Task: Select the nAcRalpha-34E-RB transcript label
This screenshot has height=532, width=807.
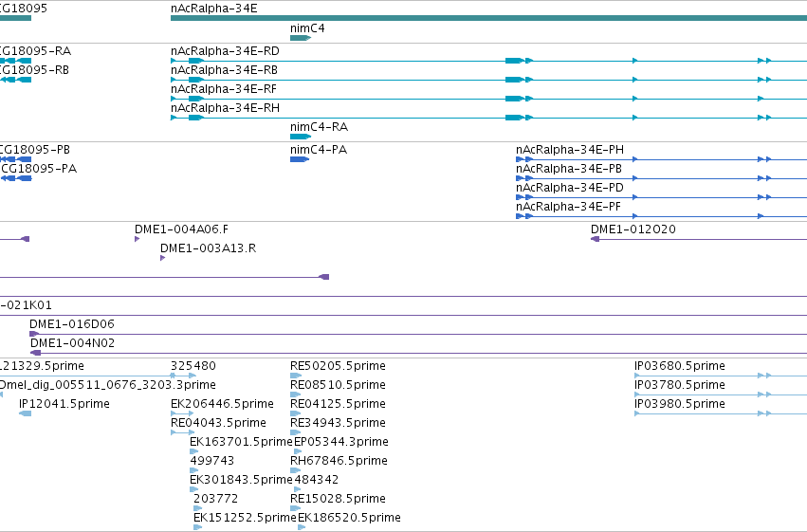Action: tap(224, 70)
